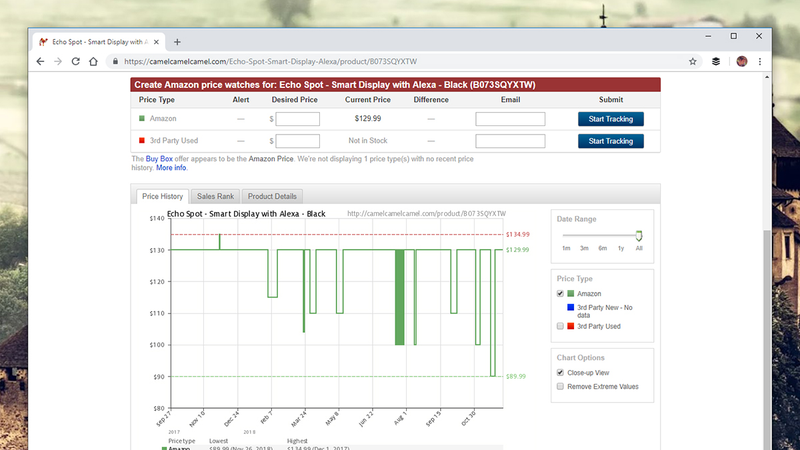The image size is (800, 450).
Task: Click the Not in Stock cell
Action: [x=368, y=140]
